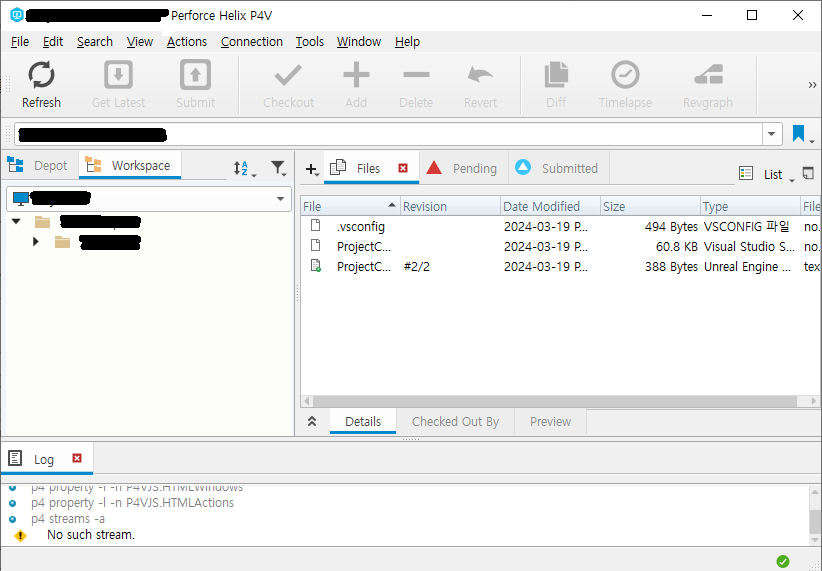Sort by Date Modified column header

[550, 207]
